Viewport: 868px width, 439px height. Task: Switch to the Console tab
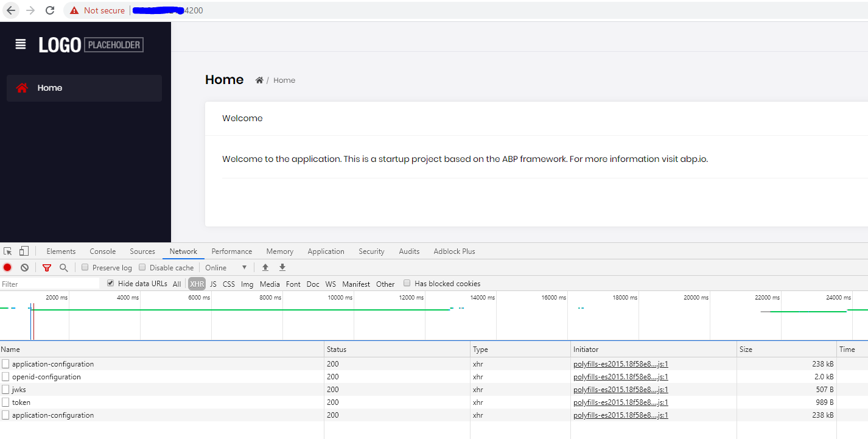click(x=102, y=251)
